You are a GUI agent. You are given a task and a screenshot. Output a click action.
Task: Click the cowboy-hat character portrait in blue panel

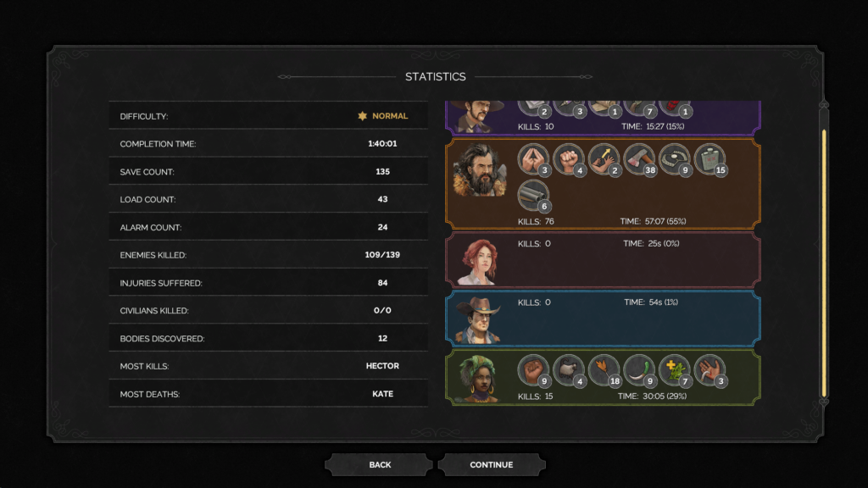point(478,319)
